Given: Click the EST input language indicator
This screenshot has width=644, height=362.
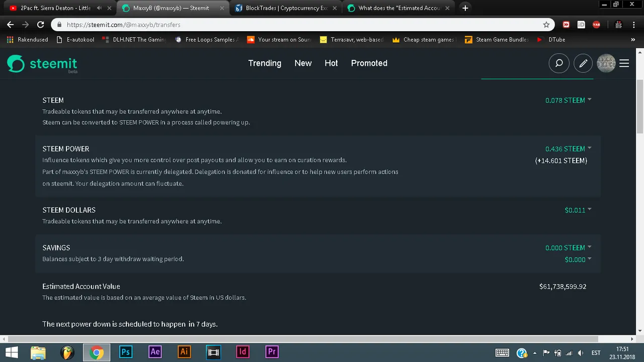Looking at the screenshot, I should 596,352.
